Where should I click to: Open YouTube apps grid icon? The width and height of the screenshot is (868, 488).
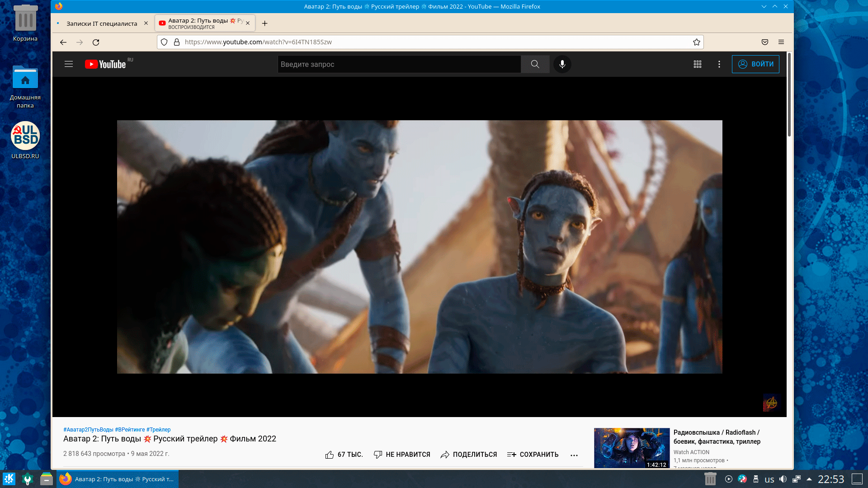[x=698, y=64]
